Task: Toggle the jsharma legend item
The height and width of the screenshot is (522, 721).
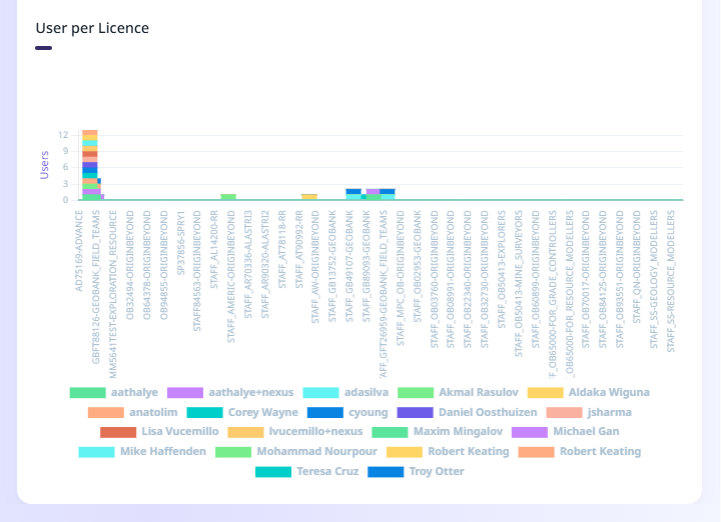Action: tap(589, 412)
